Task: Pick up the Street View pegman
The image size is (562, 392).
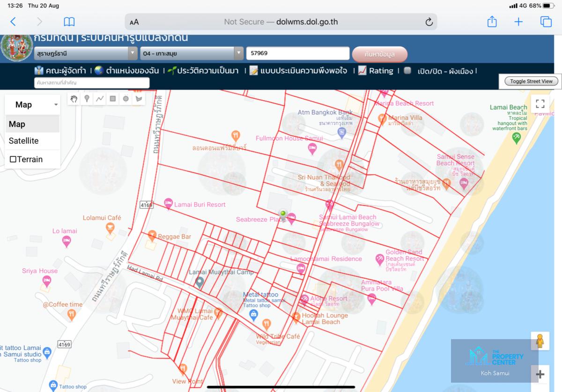Action: (540, 341)
